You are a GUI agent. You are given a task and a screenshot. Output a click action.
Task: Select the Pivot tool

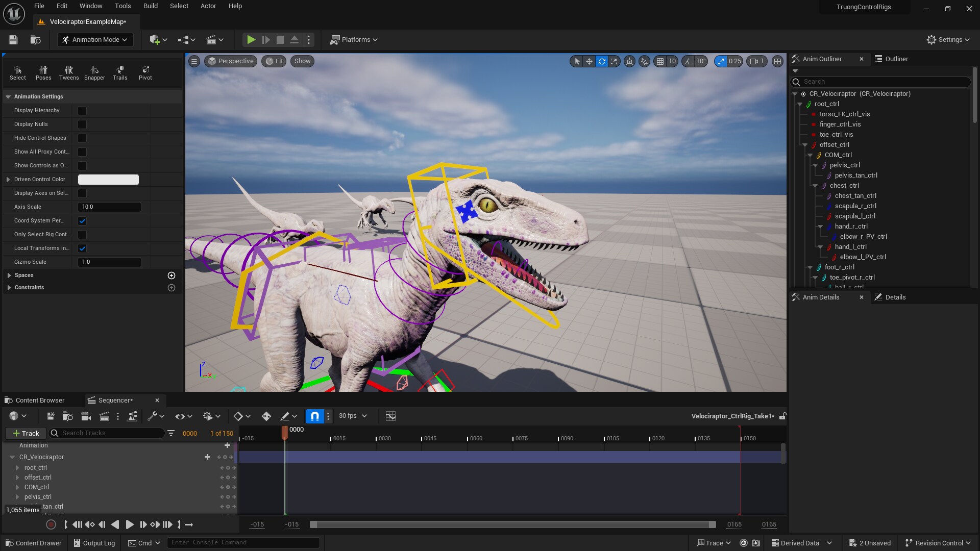[145, 72]
